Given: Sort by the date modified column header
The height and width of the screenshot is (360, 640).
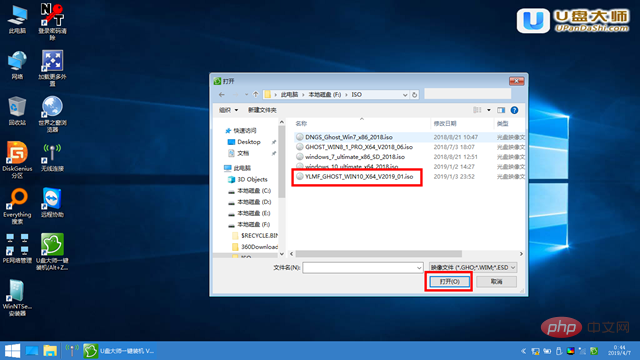Looking at the screenshot, I should 445,123.
